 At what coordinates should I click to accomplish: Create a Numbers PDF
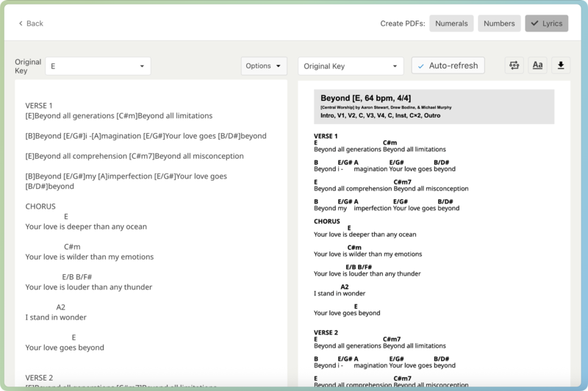pos(499,24)
